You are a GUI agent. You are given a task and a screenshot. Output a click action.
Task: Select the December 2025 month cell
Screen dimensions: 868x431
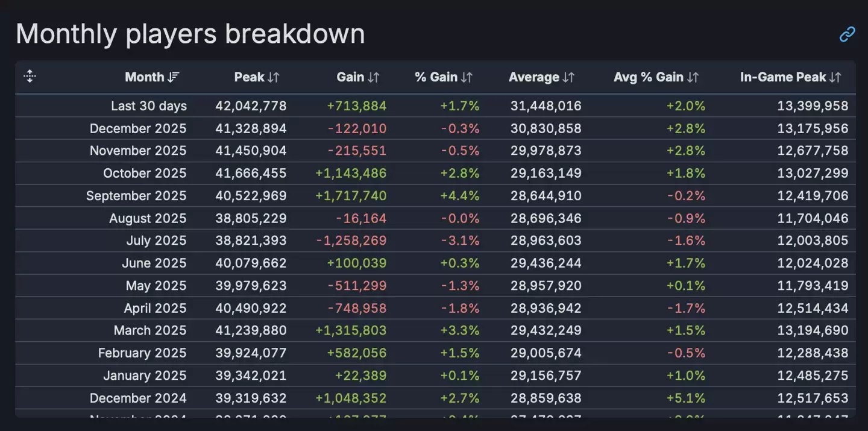pyautogui.click(x=138, y=128)
